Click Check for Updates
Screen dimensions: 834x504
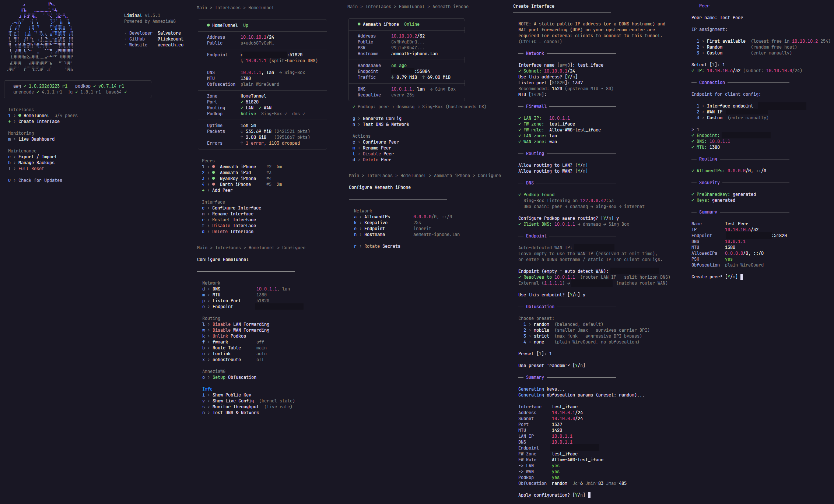[x=35, y=180]
